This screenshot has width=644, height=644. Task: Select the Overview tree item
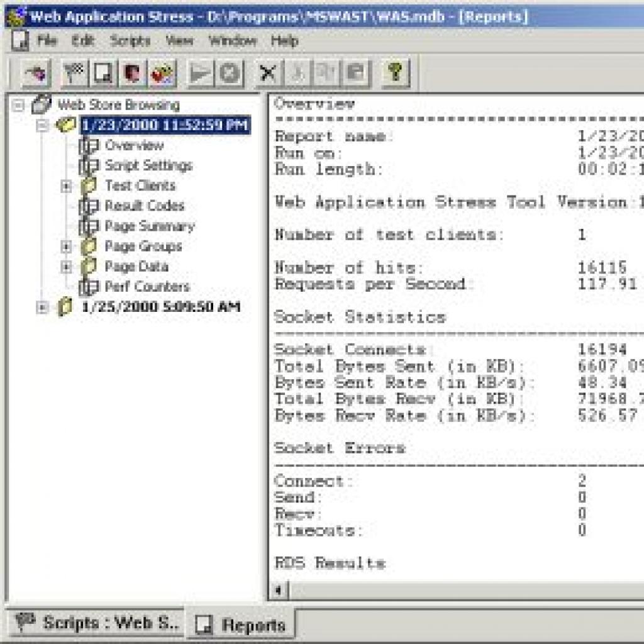tap(135, 145)
